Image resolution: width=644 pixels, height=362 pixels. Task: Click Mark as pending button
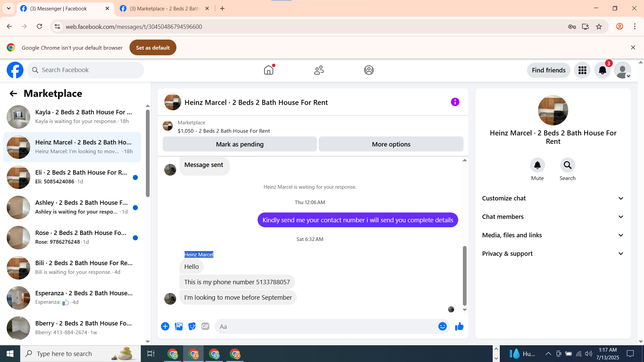(x=239, y=144)
